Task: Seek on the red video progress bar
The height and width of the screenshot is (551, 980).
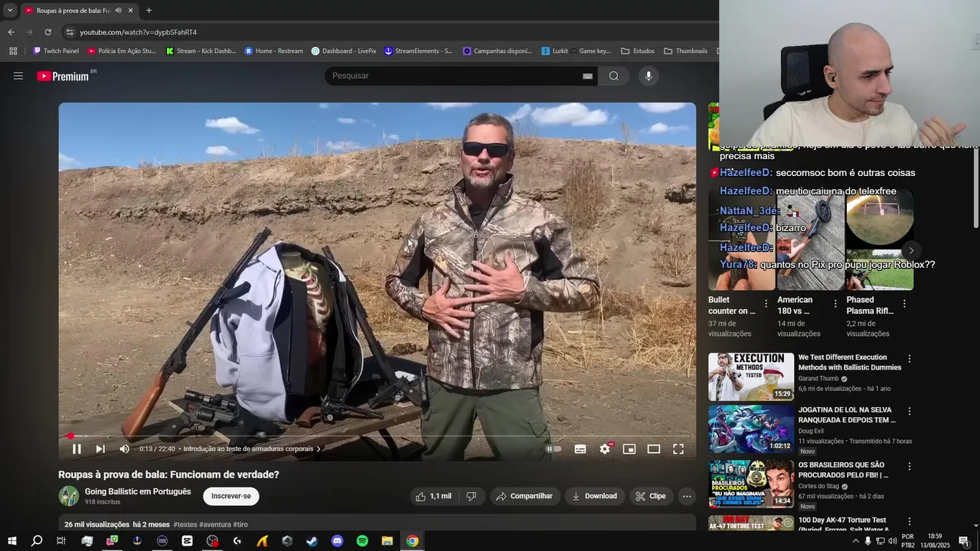Action: [377, 436]
